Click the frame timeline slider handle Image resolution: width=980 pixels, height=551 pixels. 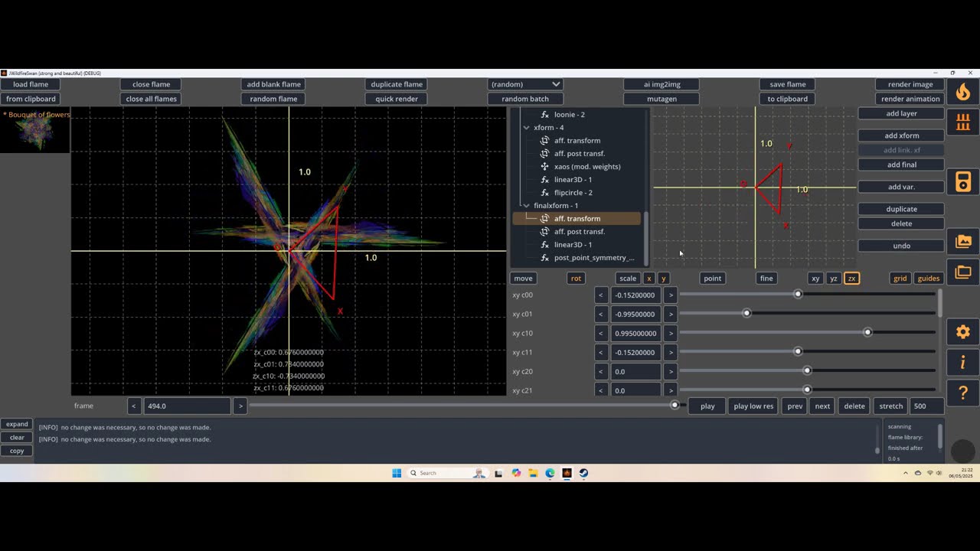pos(675,405)
